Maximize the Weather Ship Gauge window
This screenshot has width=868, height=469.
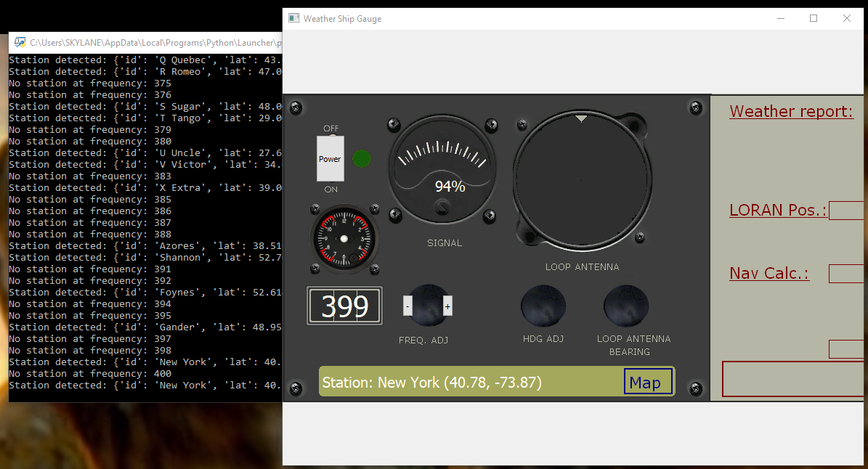(814, 18)
